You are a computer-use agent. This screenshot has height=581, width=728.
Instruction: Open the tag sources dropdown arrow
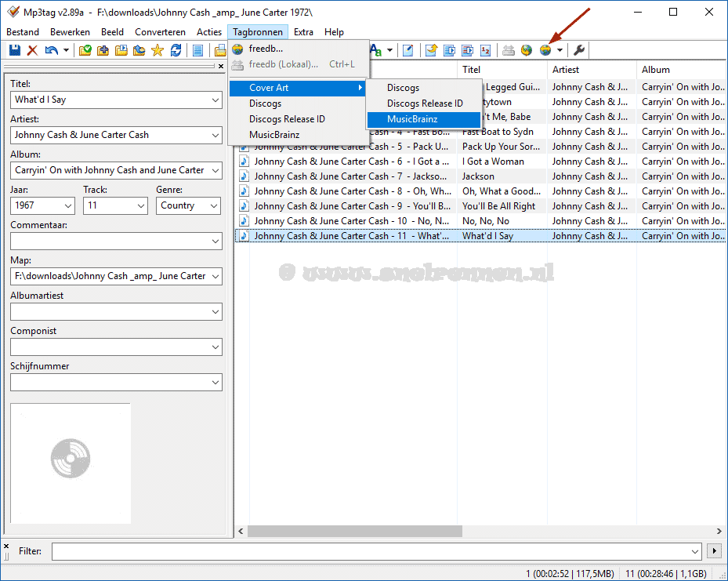click(x=560, y=50)
